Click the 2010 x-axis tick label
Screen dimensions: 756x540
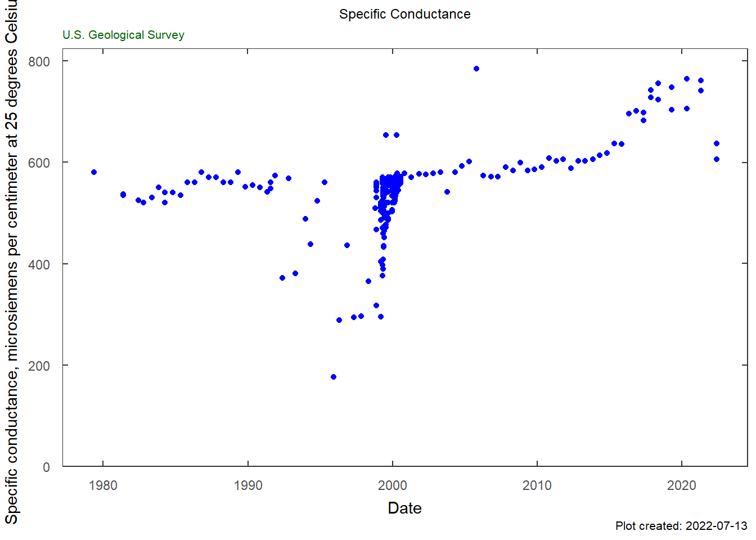click(x=537, y=485)
